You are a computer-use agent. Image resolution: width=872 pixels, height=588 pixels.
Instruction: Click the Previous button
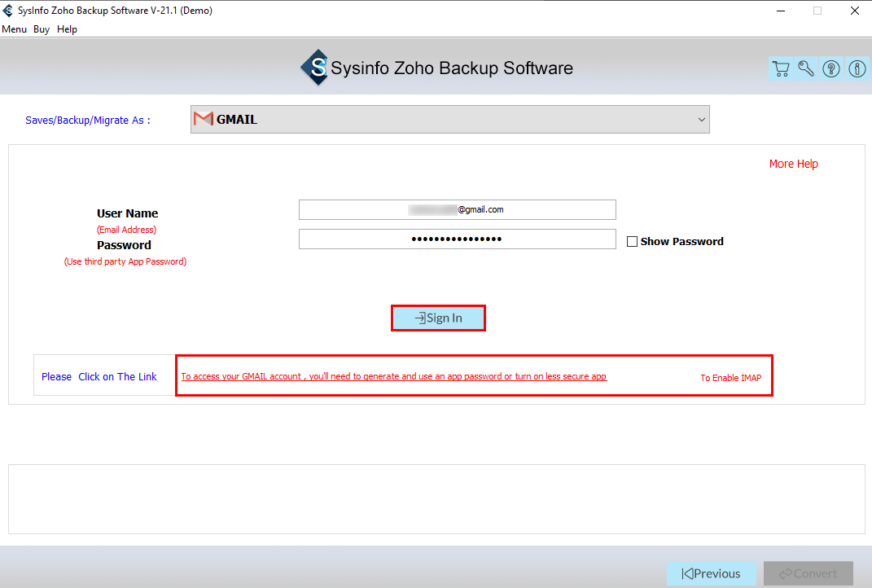712,573
